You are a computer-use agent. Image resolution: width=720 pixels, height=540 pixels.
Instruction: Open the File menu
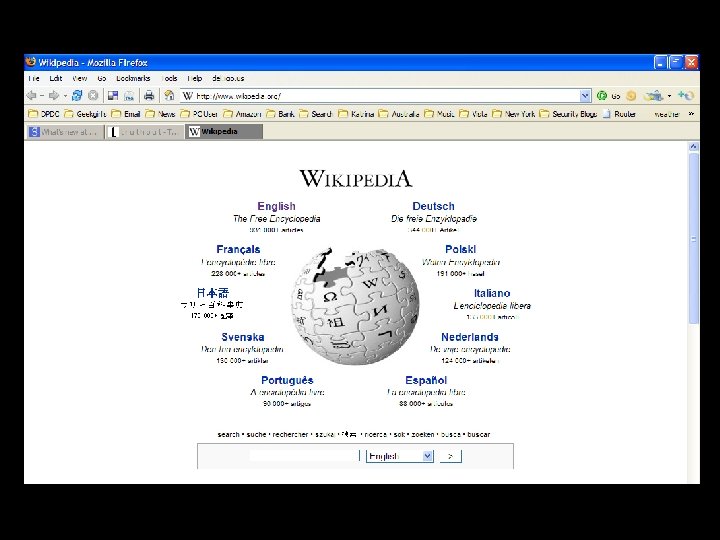(34, 78)
